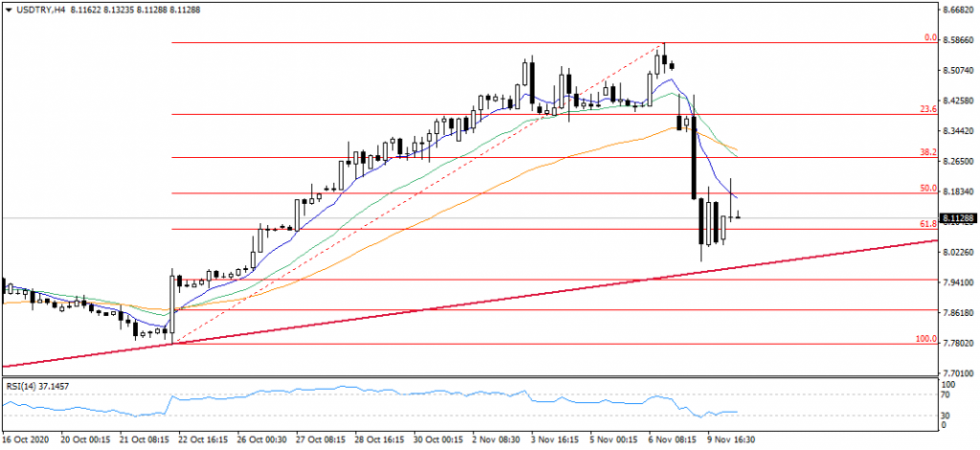Click the USDTRY,H4 symbol title text
Image resolution: width=980 pixels, height=450 pixels.
[x=40, y=9]
